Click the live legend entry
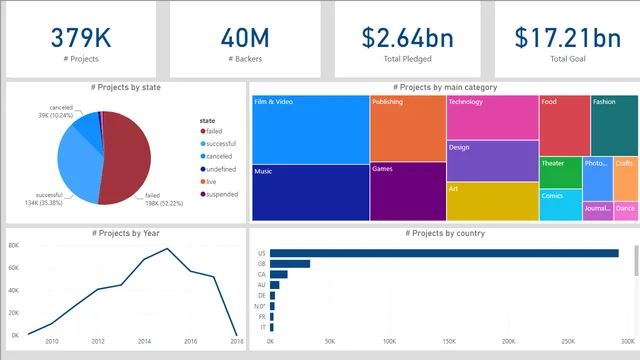The width and height of the screenshot is (640, 360). [x=208, y=182]
